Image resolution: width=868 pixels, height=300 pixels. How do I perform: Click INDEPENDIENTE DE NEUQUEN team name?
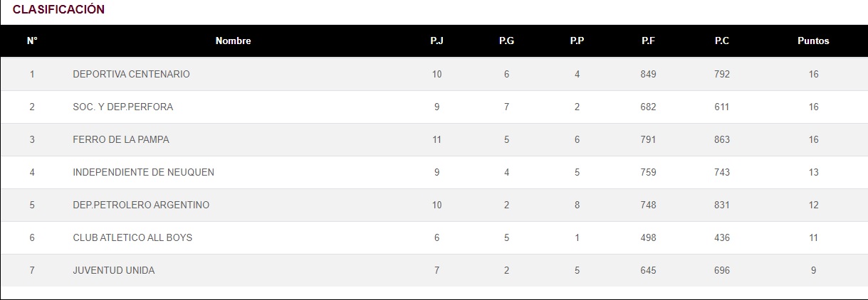pyautogui.click(x=143, y=172)
